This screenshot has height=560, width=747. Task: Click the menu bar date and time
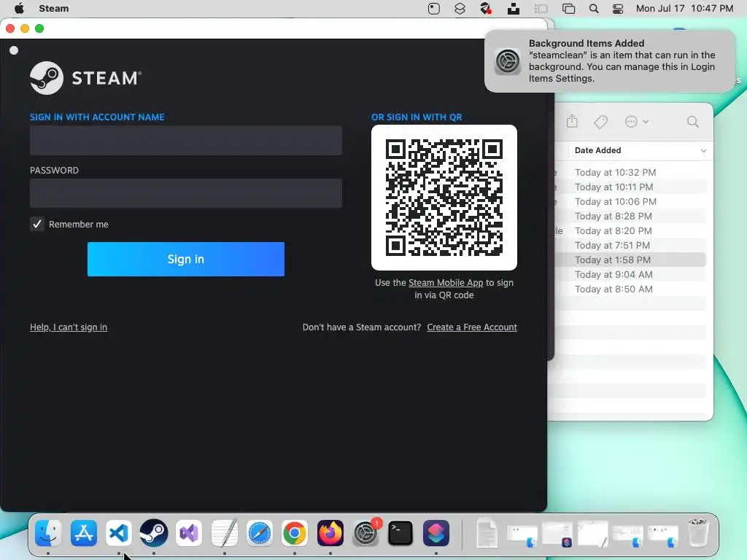[x=684, y=9]
